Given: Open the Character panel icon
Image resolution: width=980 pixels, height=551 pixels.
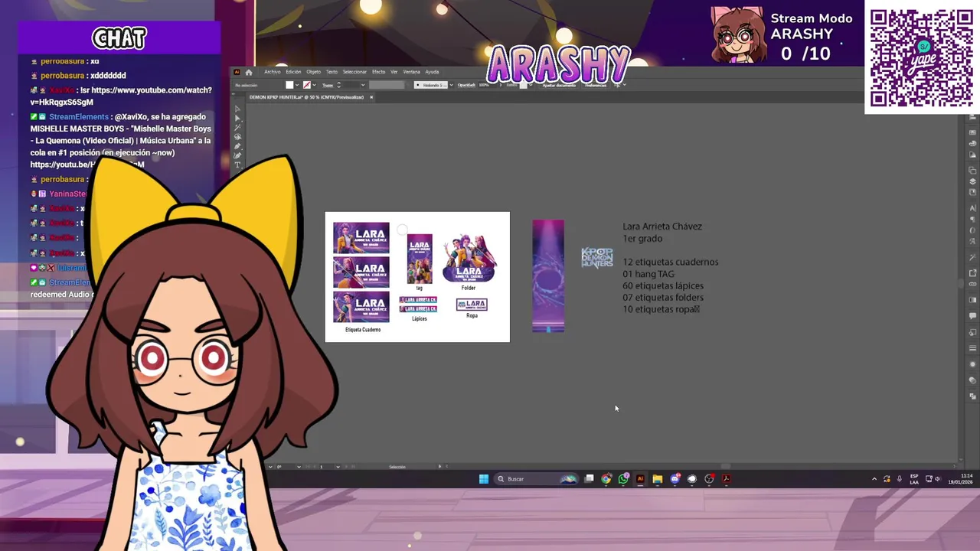Looking at the screenshot, I should 972,208.
